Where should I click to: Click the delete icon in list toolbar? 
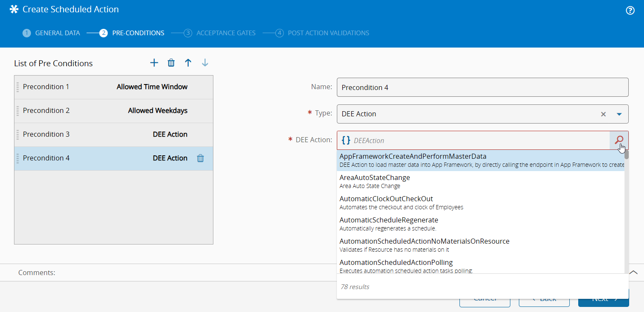click(171, 63)
